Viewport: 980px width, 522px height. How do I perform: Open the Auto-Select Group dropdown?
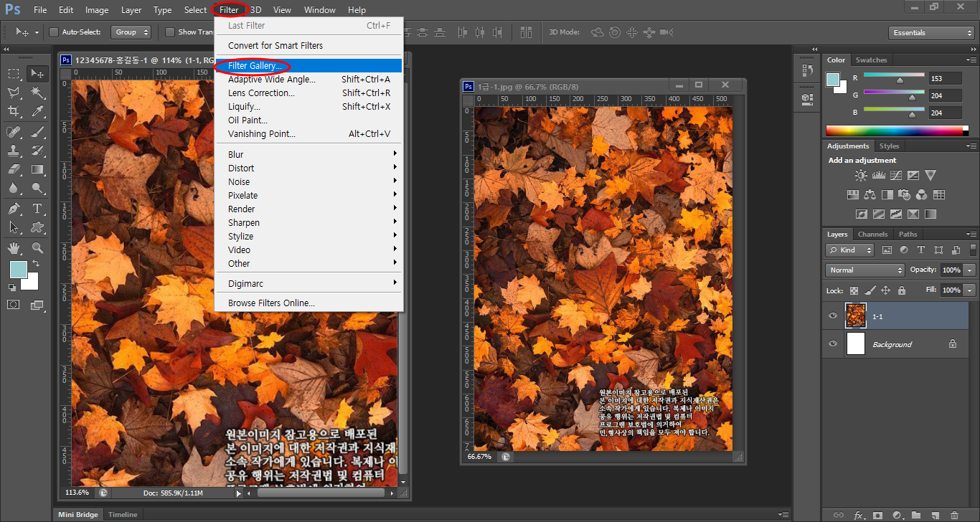[x=131, y=32]
